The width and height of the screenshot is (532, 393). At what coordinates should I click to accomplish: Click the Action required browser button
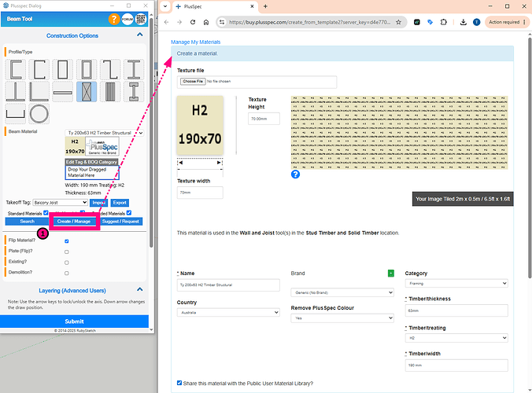pos(508,22)
